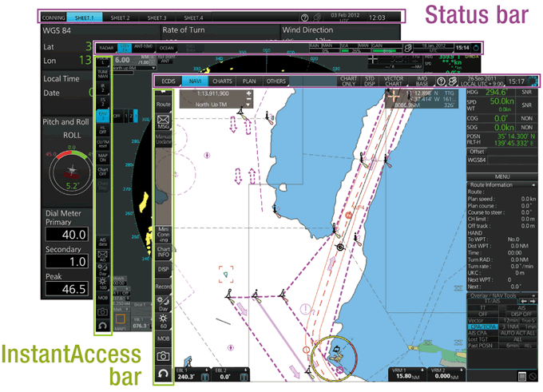Open VECTOR CHART type dropdown
This screenshot has width=543, height=392.
(x=394, y=81)
